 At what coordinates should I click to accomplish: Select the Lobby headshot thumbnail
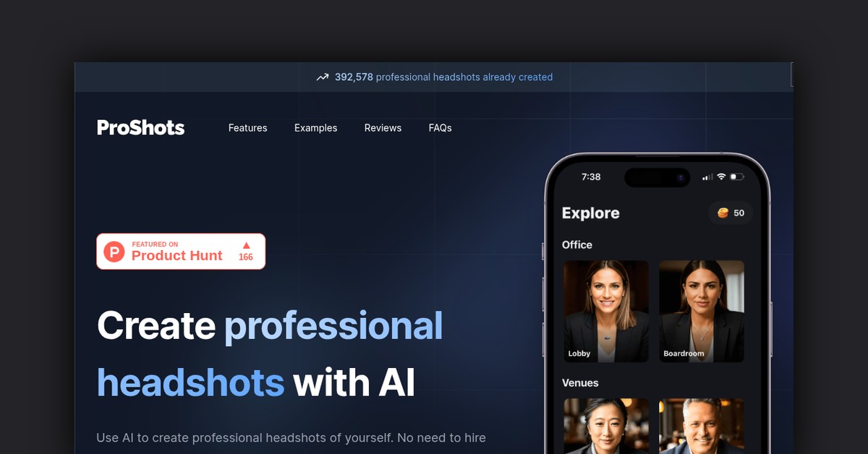(606, 312)
